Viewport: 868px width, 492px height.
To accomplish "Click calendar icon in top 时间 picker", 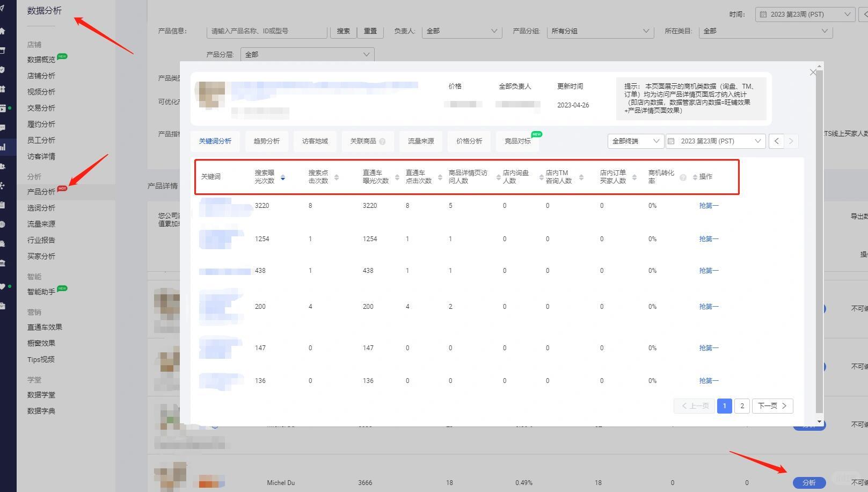I will click(763, 15).
